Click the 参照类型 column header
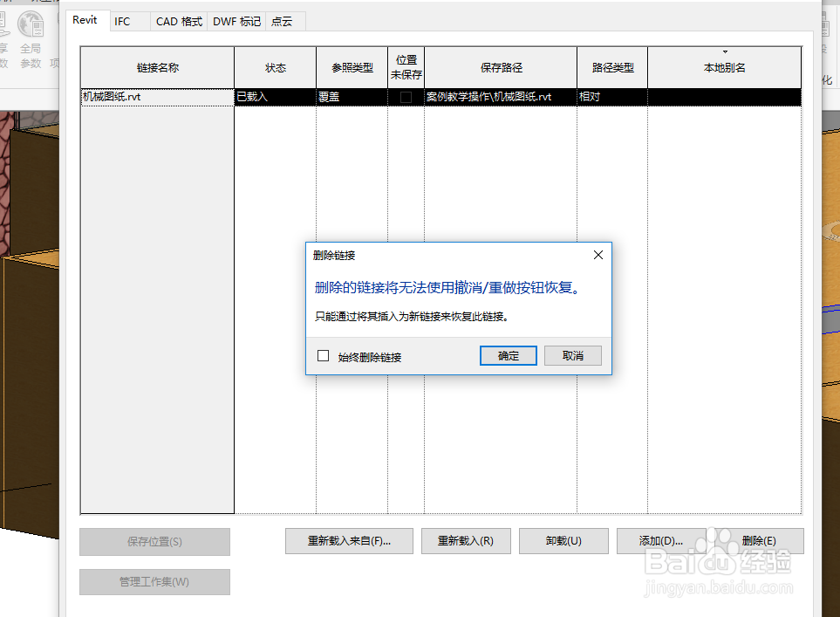The height and width of the screenshot is (617, 840). 352,67
